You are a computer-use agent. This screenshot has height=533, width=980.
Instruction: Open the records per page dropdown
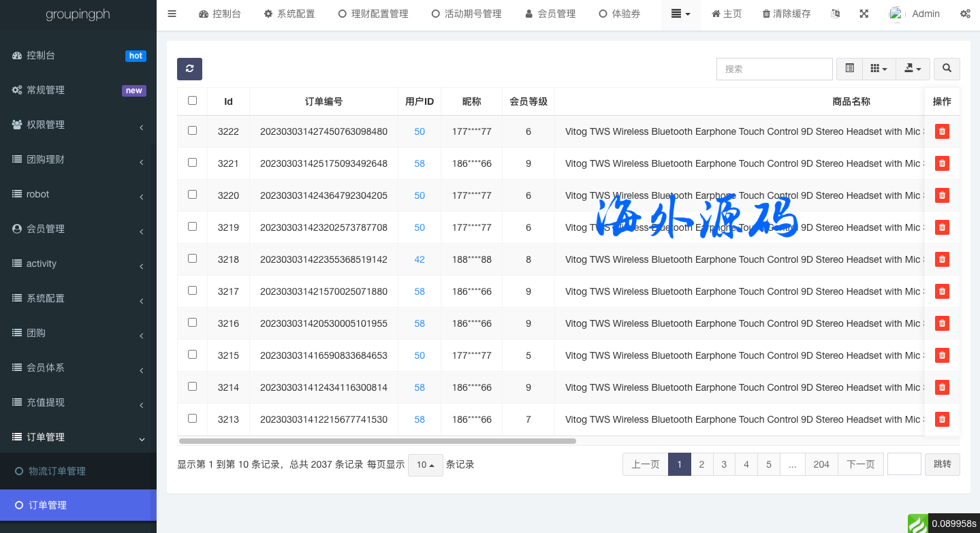point(426,465)
